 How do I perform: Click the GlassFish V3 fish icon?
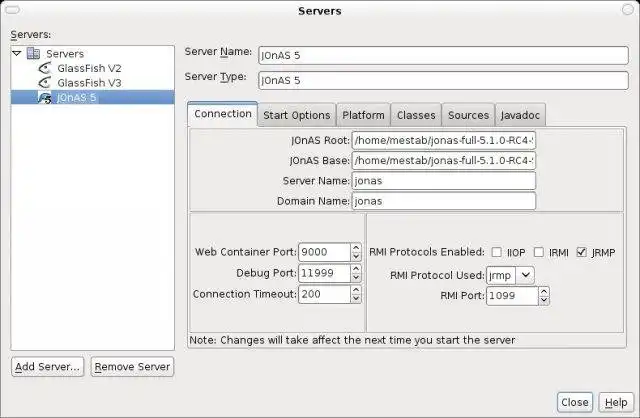(44, 83)
